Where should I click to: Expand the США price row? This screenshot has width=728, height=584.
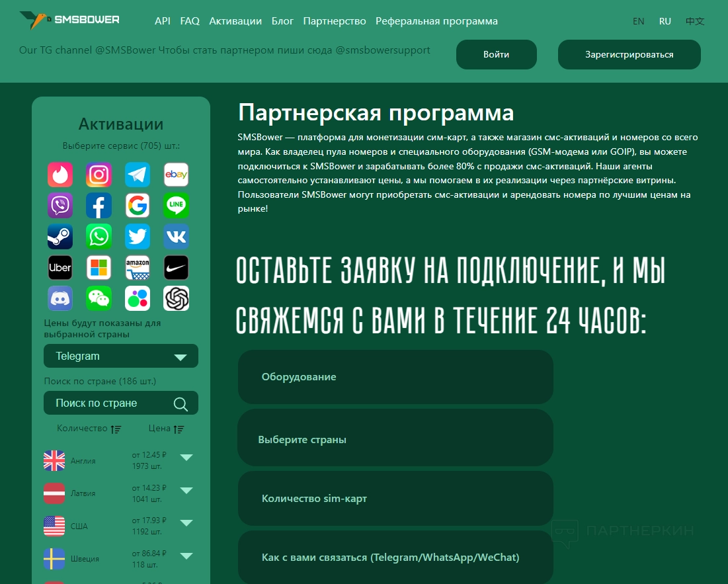[186, 522]
